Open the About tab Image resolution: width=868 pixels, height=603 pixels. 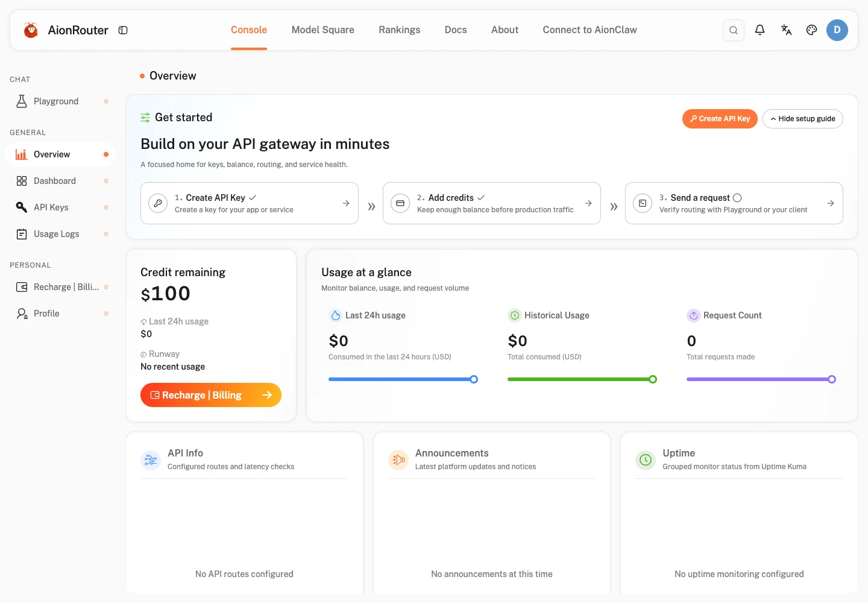(x=505, y=30)
